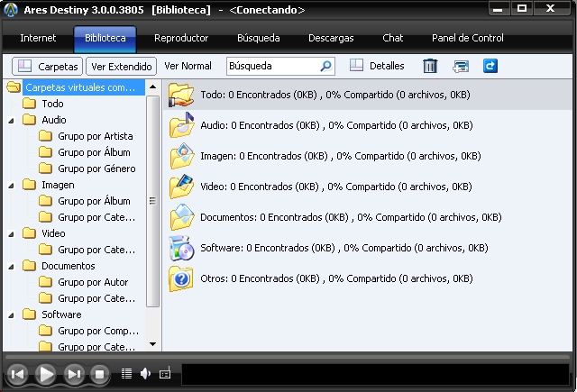Click the playback seek bar above player controls
The width and height of the screenshot is (577, 392).
[x=288, y=357]
